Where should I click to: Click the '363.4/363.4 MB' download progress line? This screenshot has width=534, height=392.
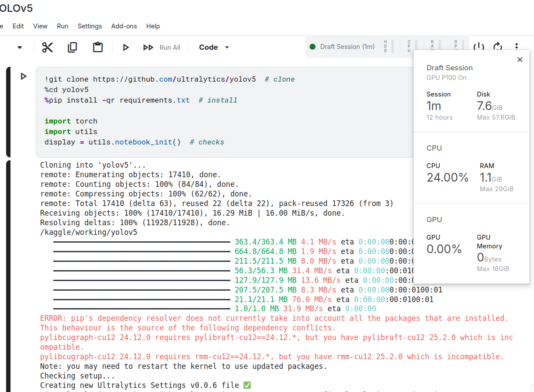pyautogui.click(x=233, y=242)
